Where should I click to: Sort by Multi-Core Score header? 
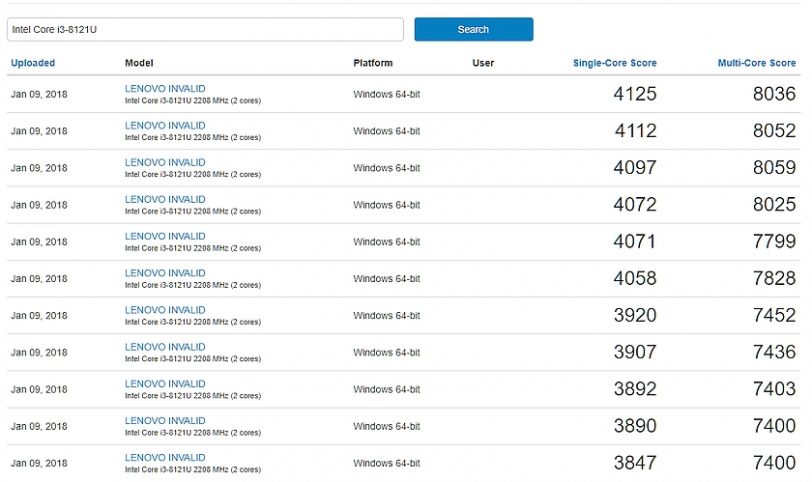point(757,63)
